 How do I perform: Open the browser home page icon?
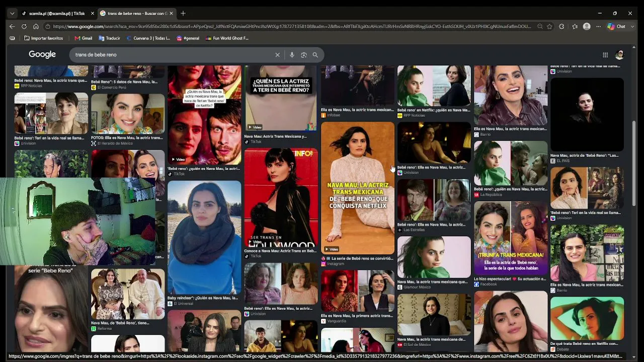36,27
